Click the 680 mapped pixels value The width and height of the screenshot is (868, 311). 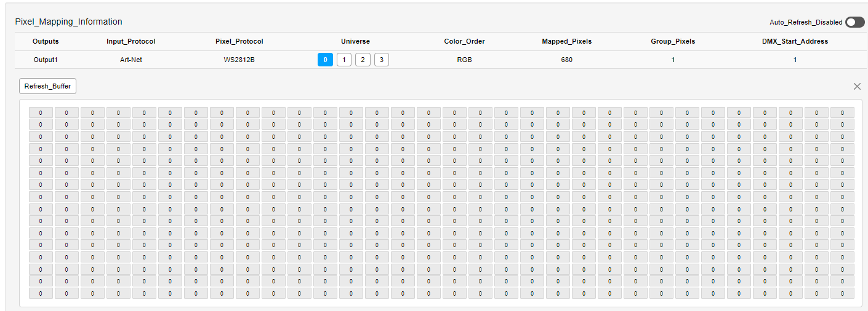(x=567, y=60)
